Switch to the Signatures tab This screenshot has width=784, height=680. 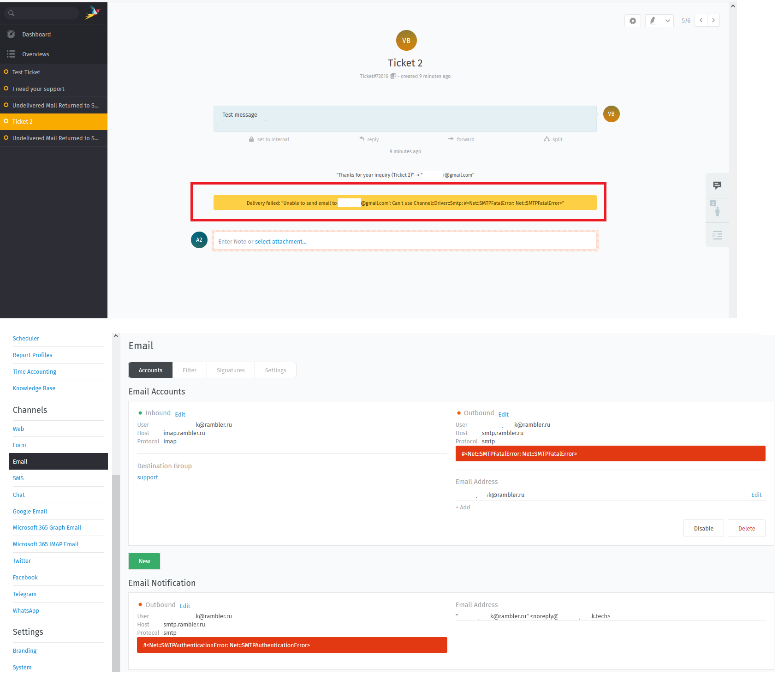[x=231, y=370]
